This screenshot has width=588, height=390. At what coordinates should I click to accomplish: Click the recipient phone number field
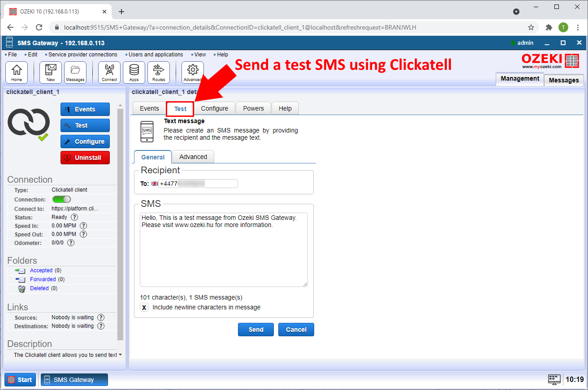[198, 184]
